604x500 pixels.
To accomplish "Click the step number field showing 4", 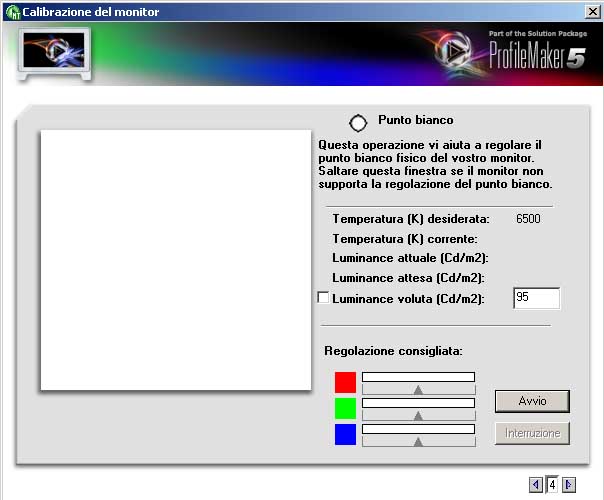I will (552, 485).
